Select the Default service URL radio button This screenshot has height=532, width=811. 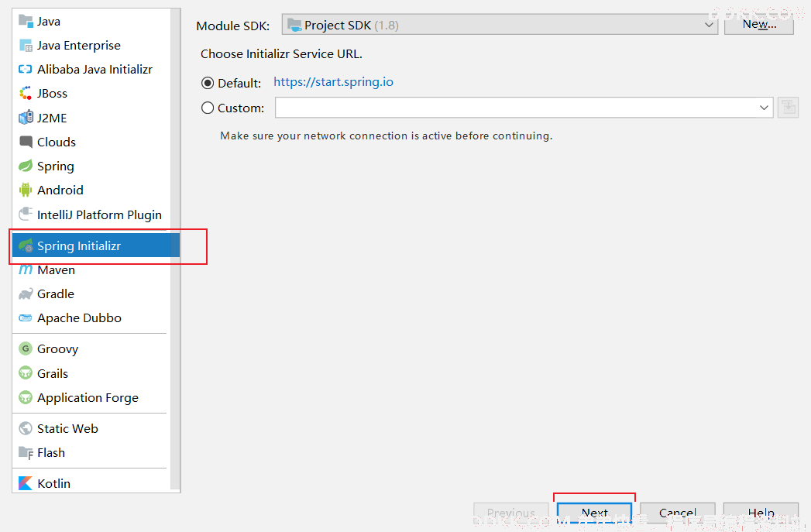[x=208, y=83]
